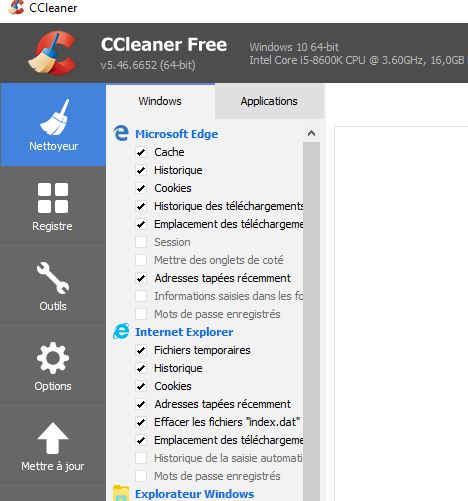Uncheck the Edge Cache checkbox
The image size is (468, 501).
coord(141,152)
